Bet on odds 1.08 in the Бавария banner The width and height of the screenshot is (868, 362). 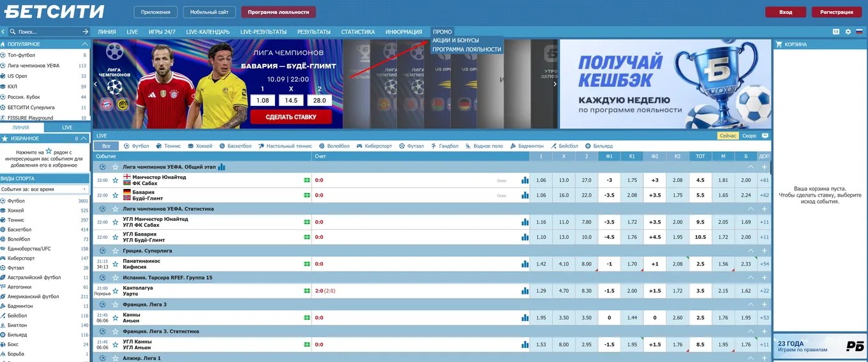click(263, 100)
